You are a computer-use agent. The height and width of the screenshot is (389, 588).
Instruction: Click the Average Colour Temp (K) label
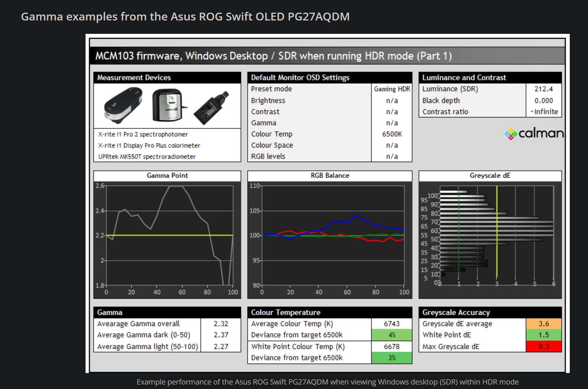pos(292,324)
